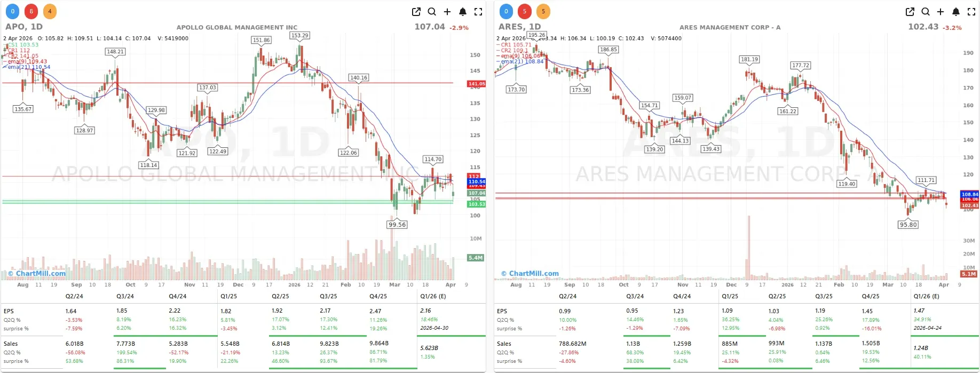
Task: Open APO chart in a new window
Action: 416,12
